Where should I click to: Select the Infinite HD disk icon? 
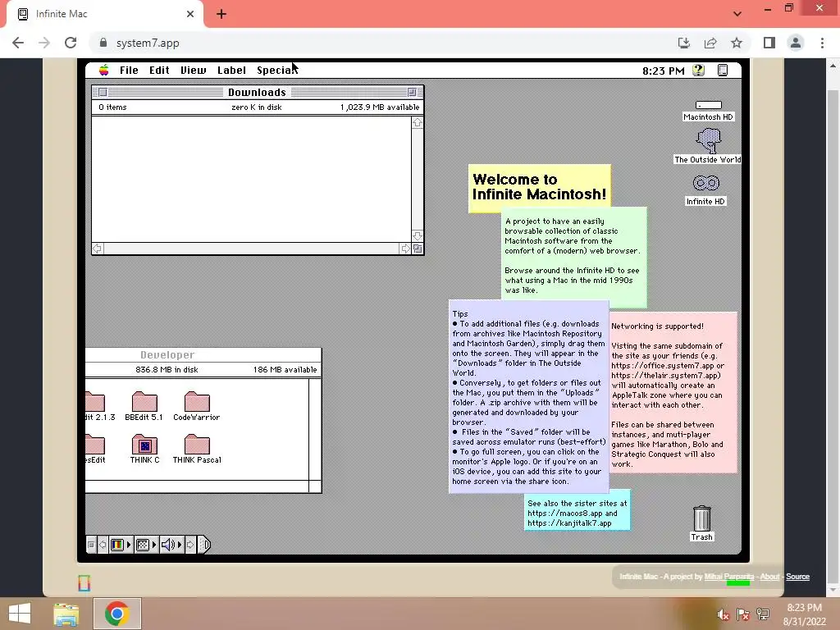pyautogui.click(x=706, y=183)
